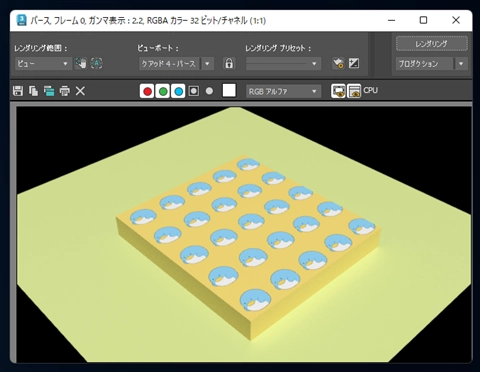Click the auto region selected icon
Image resolution: width=480 pixels, height=372 pixels.
pyautogui.click(x=97, y=63)
